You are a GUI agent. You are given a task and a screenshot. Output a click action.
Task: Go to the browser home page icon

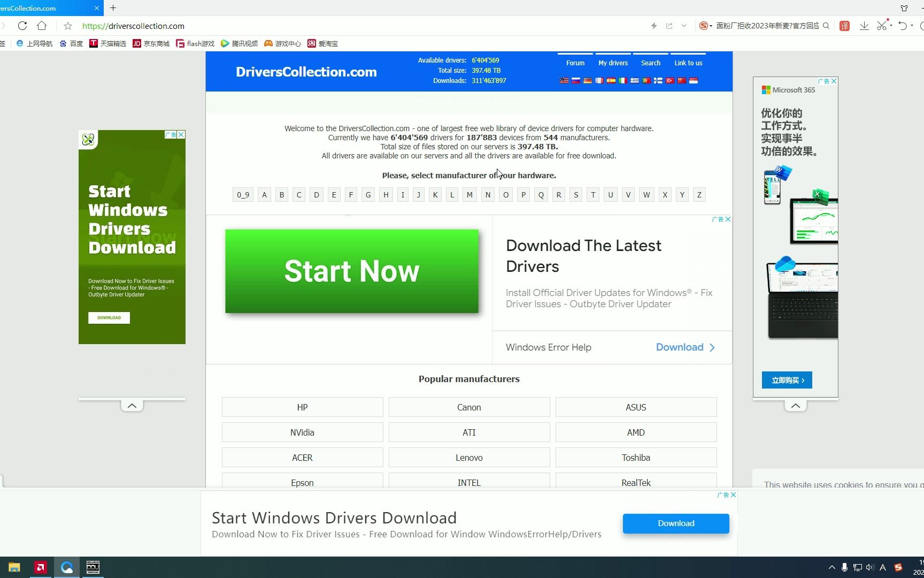point(42,26)
